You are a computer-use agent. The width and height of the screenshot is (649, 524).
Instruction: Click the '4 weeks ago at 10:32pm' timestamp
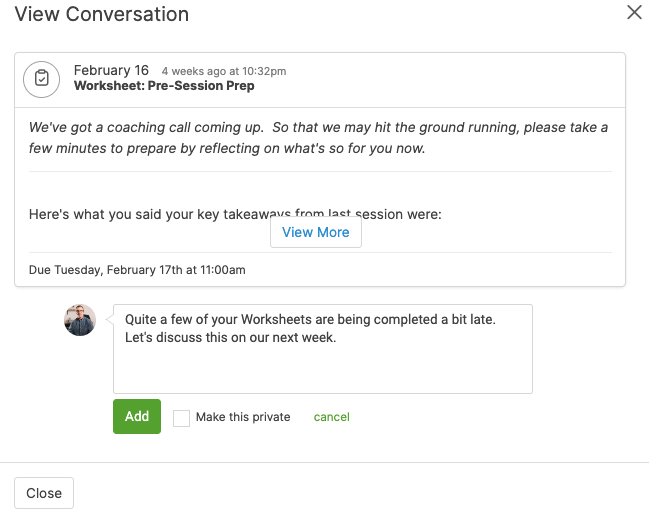(223, 71)
